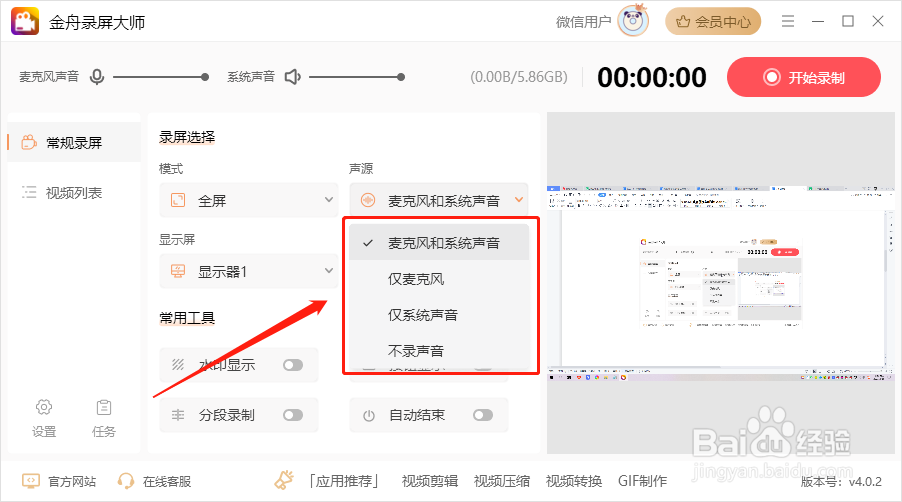Click the audio source icon beside 麦克风和系统声音
Viewport: 902px width, 502px height.
[368, 200]
